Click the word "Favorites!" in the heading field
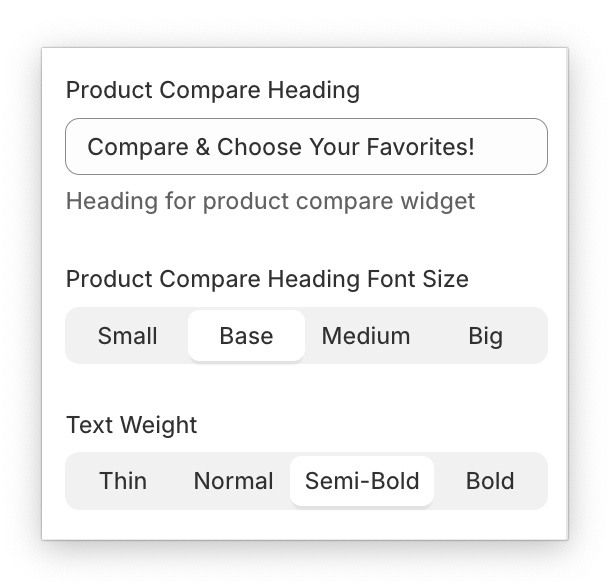608x582 pixels. coord(418,147)
